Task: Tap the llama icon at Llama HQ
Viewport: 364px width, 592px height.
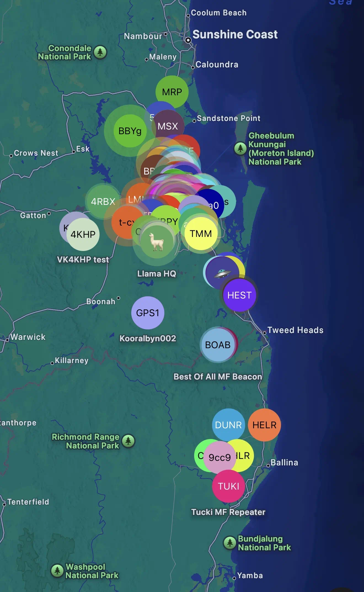Action: click(x=157, y=241)
